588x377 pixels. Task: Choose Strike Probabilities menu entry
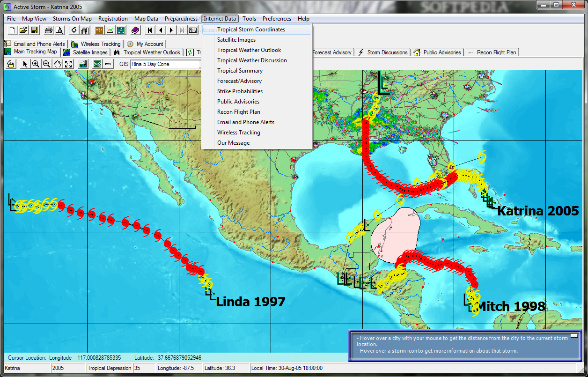point(257,91)
